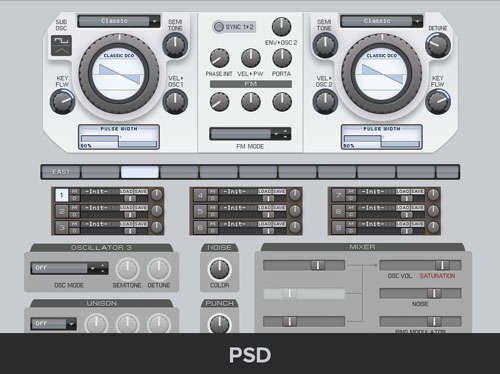Click the volume knob of preset slot 2
This screenshot has width=500, height=374.
[x=156, y=210]
